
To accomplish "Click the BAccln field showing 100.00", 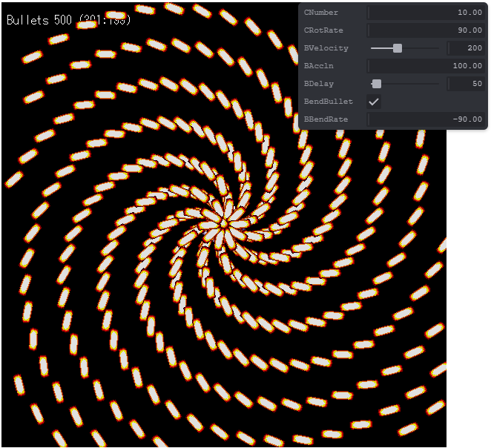I will click(x=426, y=66).
